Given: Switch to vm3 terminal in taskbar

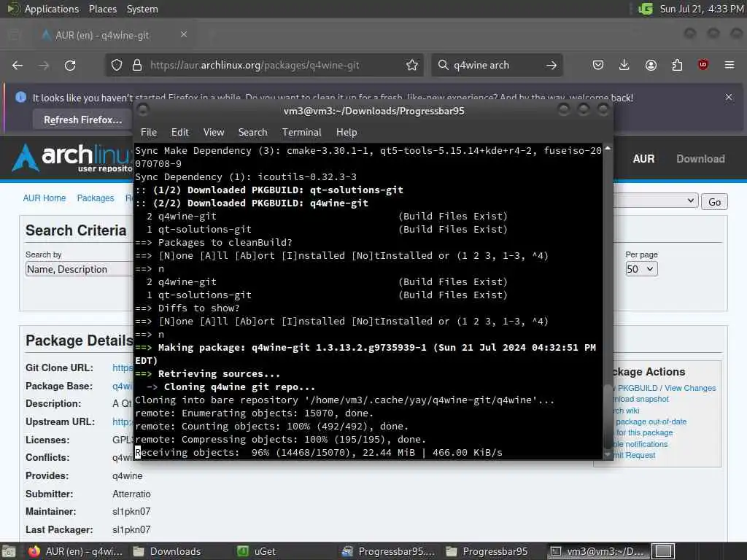Looking at the screenshot, I should point(597,551).
